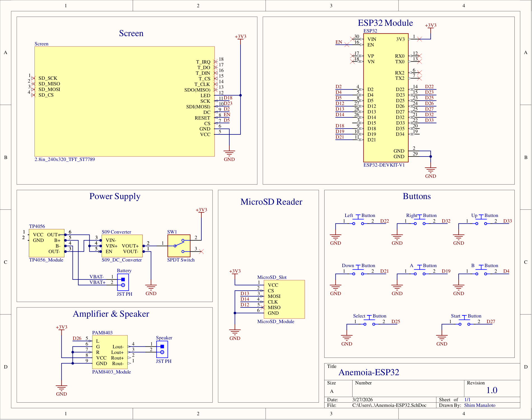The image size is (532, 420).
Task: Click the D13 net label on MicroSD MOSI
Action: pos(245,294)
